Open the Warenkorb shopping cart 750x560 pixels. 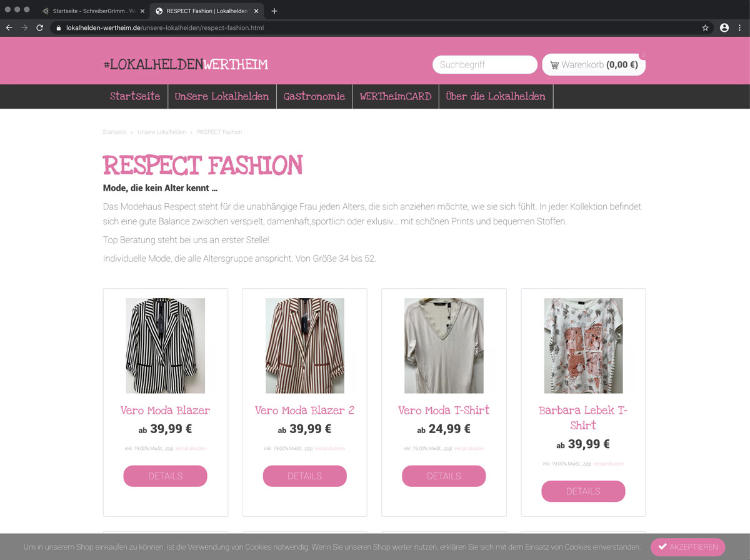pyautogui.click(x=594, y=64)
